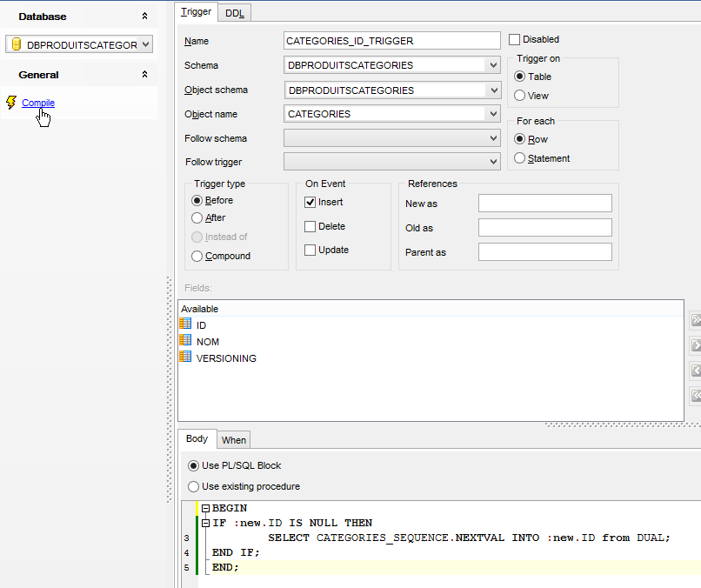Click the move all fields right button
701x588 pixels.
click(695, 321)
